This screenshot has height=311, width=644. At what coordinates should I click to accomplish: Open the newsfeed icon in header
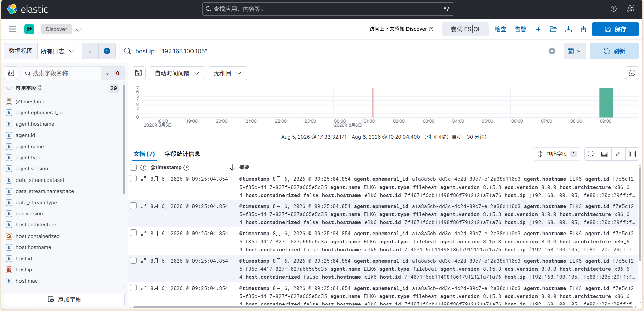(x=631, y=9)
